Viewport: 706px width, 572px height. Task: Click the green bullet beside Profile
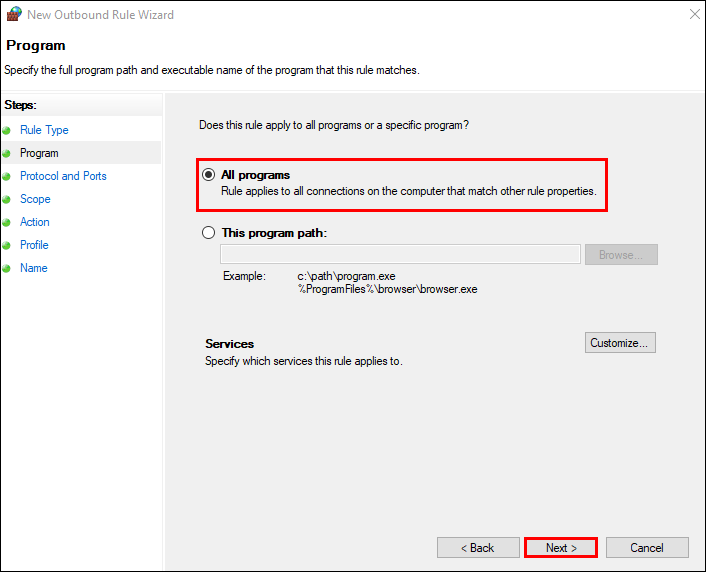coord(7,246)
